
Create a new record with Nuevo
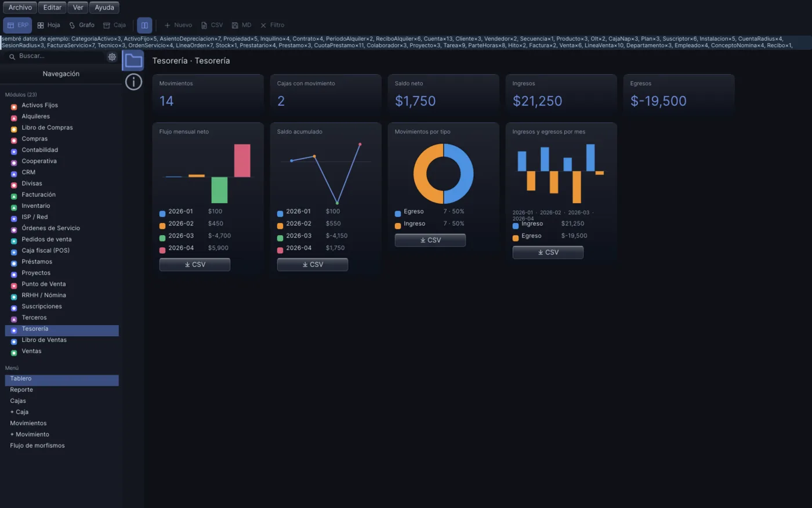[x=178, y=25]
